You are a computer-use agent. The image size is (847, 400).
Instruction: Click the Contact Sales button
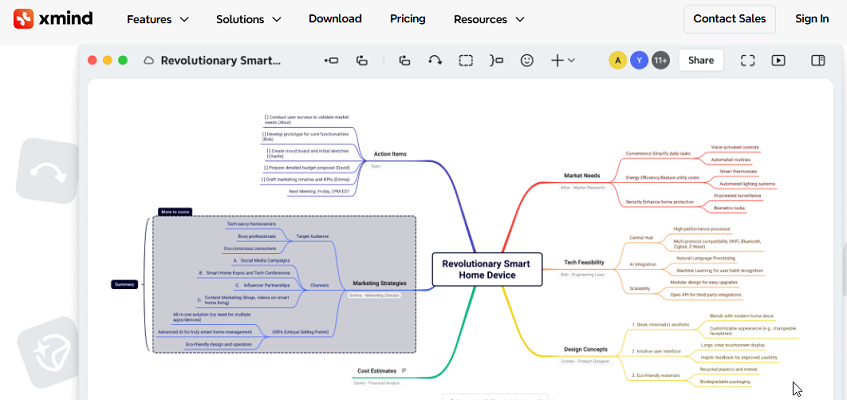click(729, 19)
